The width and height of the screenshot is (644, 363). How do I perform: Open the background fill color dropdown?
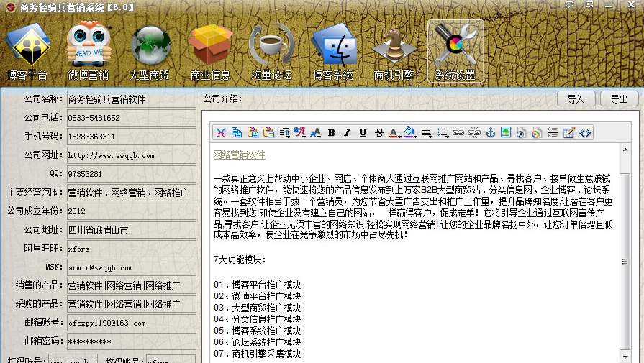[410, 132]
